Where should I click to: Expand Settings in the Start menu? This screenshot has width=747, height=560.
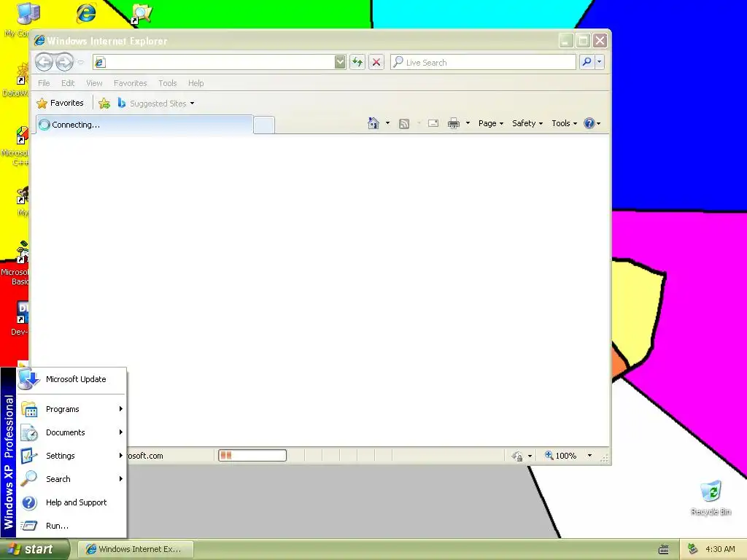pyautogui.click(x=71, y=456)
